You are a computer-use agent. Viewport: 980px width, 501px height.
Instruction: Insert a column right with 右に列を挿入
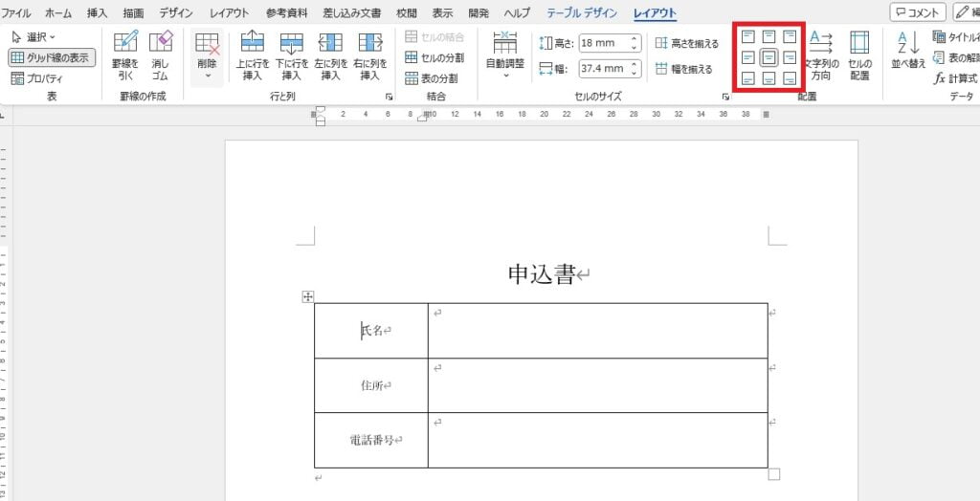pos(370,54)
